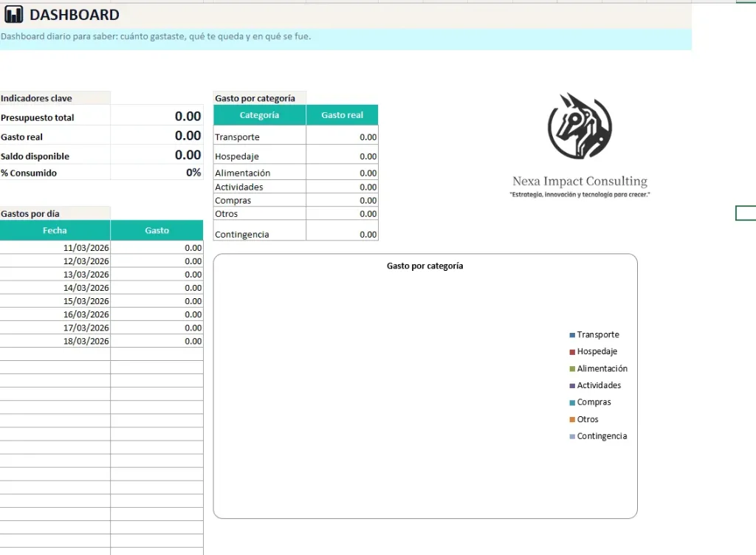Image resolution: width=756 pixels, height=555 pixels.
Task: Select the Saldo disponible value cell
Action: (x=157, y=156)
